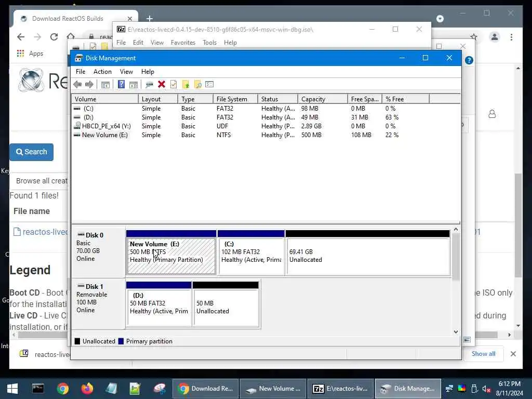Select New Volume (E:) partition on Disk 0
Image resolution: width=532 pixels, height=399 pixels.
171,252
